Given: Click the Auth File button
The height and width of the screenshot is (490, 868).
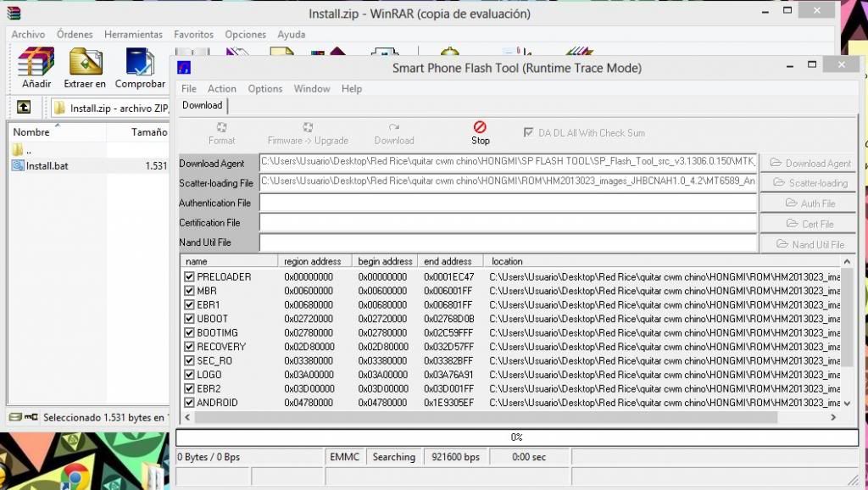Looking at the screenshot, I should click(x=808, y=203).
